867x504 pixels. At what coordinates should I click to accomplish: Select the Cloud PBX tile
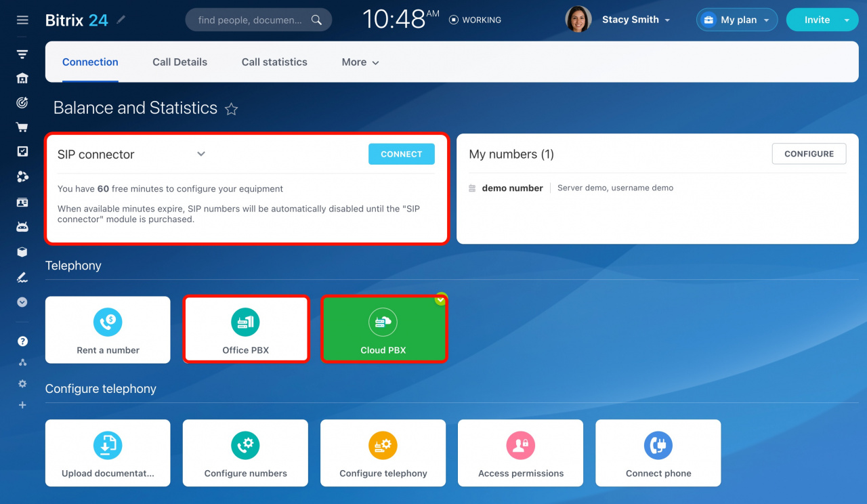click(383, 329)
